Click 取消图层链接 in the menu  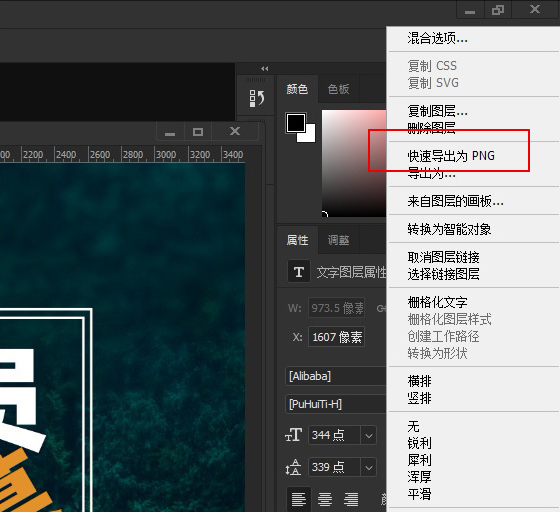443,257
